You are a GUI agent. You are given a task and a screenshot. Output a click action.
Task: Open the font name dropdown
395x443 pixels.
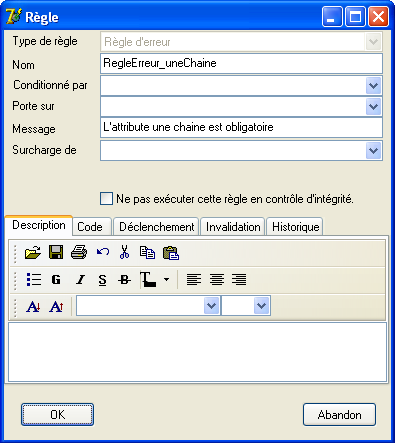211,305
